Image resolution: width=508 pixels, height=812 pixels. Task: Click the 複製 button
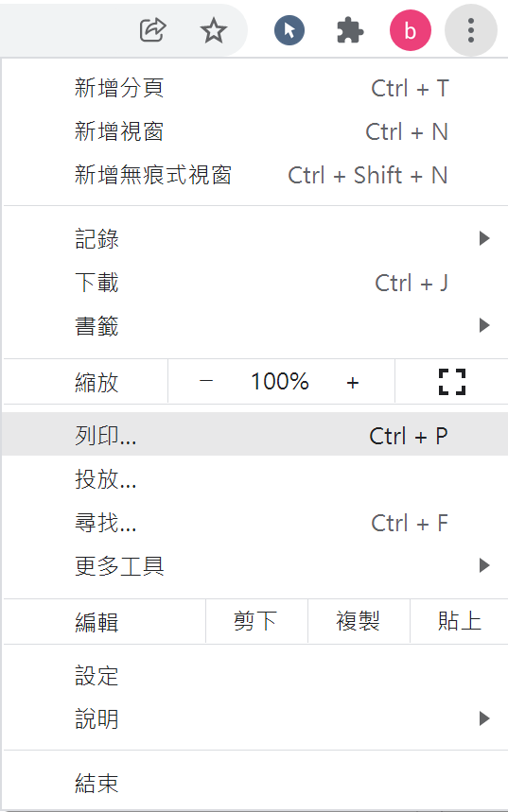coord(359,621)
